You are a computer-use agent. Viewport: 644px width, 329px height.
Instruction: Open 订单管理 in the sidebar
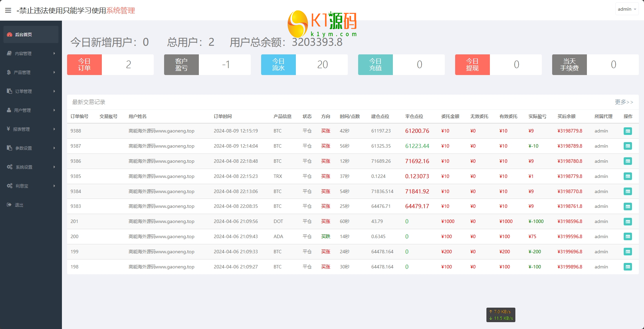(23, 91)
